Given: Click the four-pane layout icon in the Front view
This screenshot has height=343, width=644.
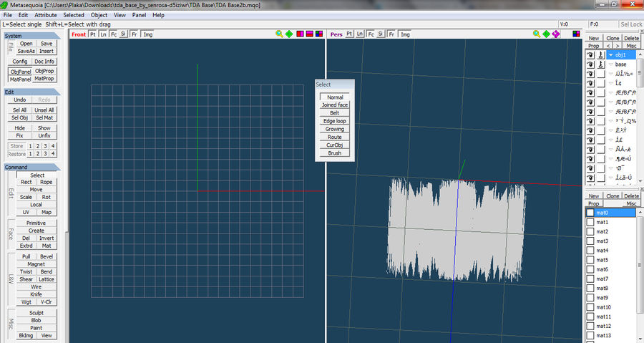Looking at the screenshot, I should tap(319, 34).
